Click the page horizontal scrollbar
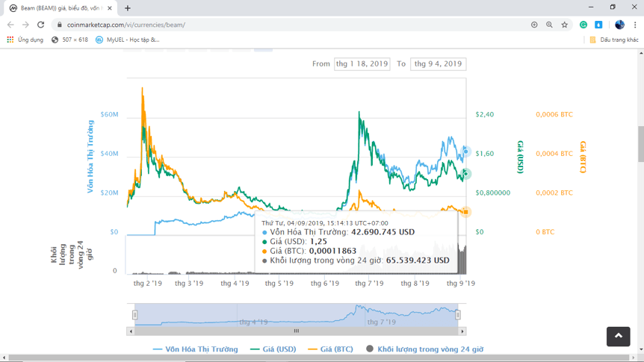644x362 pixels. [x=321, y=358]
